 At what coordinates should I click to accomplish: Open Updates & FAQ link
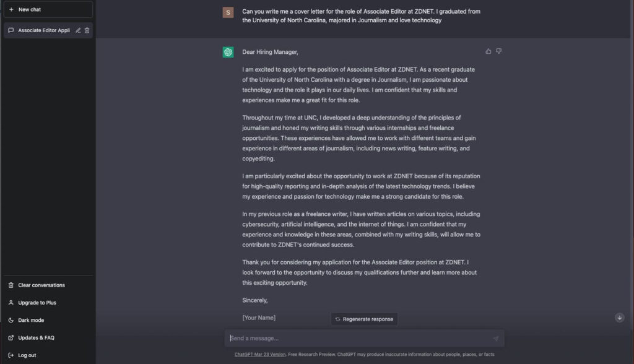click(x=36, y=338)
